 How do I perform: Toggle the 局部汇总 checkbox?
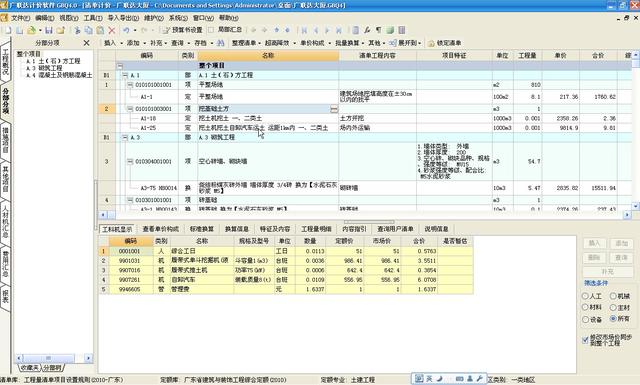[x=211, y=30]
